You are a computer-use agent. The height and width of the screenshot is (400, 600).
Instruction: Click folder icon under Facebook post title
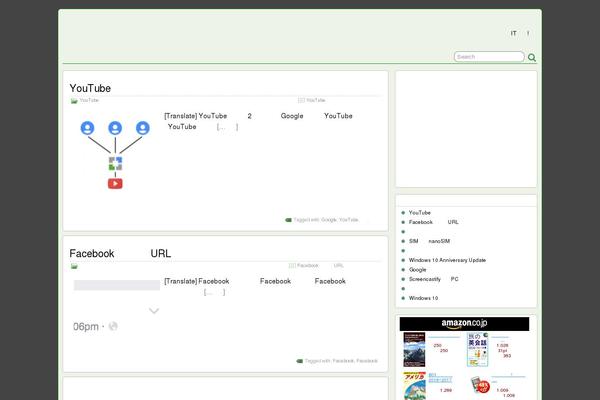pyautogui.click(x=74, y=266)
